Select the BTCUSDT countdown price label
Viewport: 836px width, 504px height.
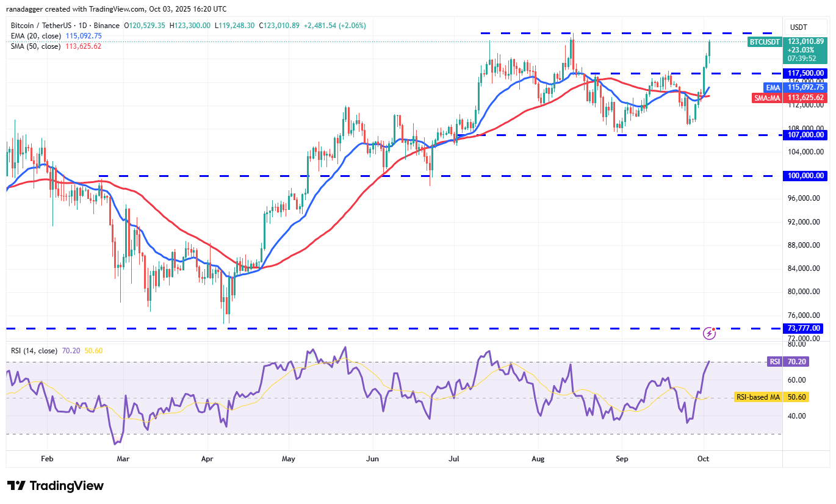[x=804, y=50]
